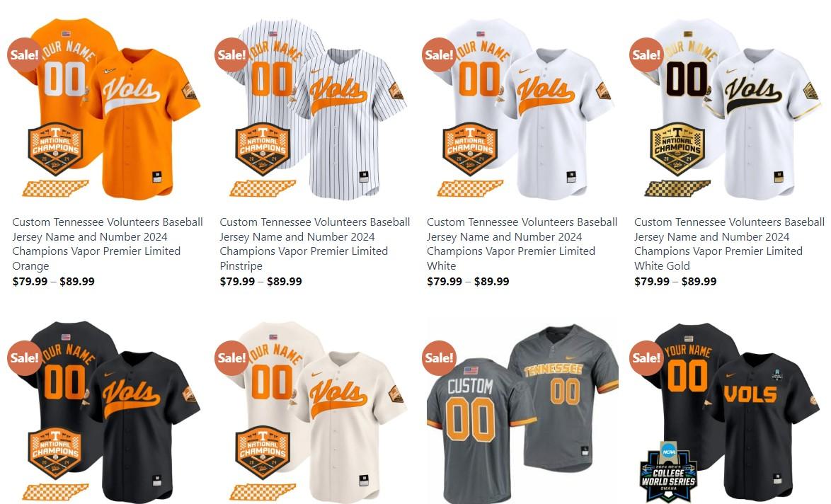Click the Sale badge on pinstripe jersey

(x=231, y=55)
